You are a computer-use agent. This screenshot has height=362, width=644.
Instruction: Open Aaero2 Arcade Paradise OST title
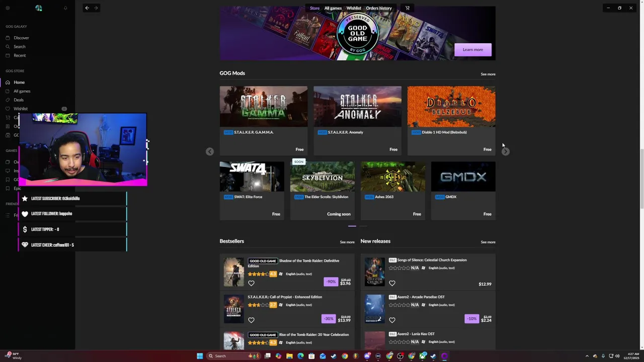point(421,297)
